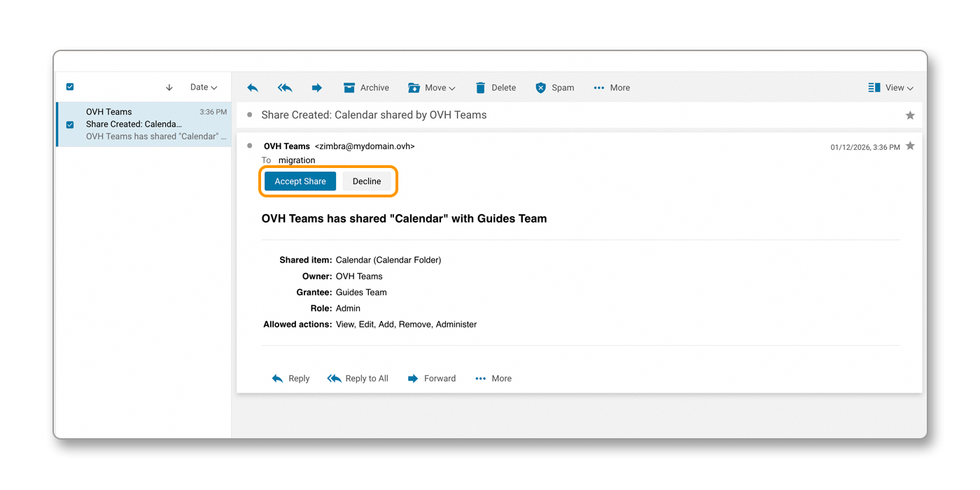Decline the shared calendar invitation
This screenshot has height=490, width=980.
point(366,181)
